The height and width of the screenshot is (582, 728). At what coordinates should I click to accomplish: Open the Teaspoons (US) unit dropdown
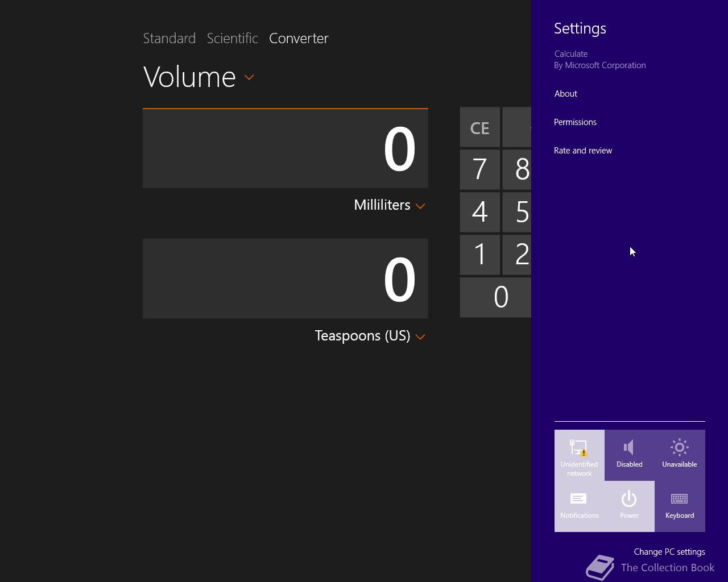click(x=370, y=336)
